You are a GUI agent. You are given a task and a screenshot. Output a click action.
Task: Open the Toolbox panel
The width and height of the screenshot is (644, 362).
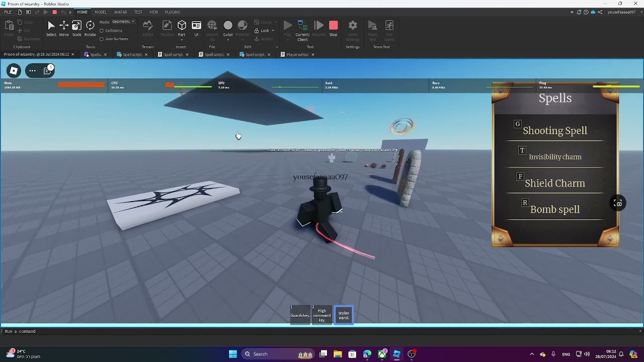point(167,28)
